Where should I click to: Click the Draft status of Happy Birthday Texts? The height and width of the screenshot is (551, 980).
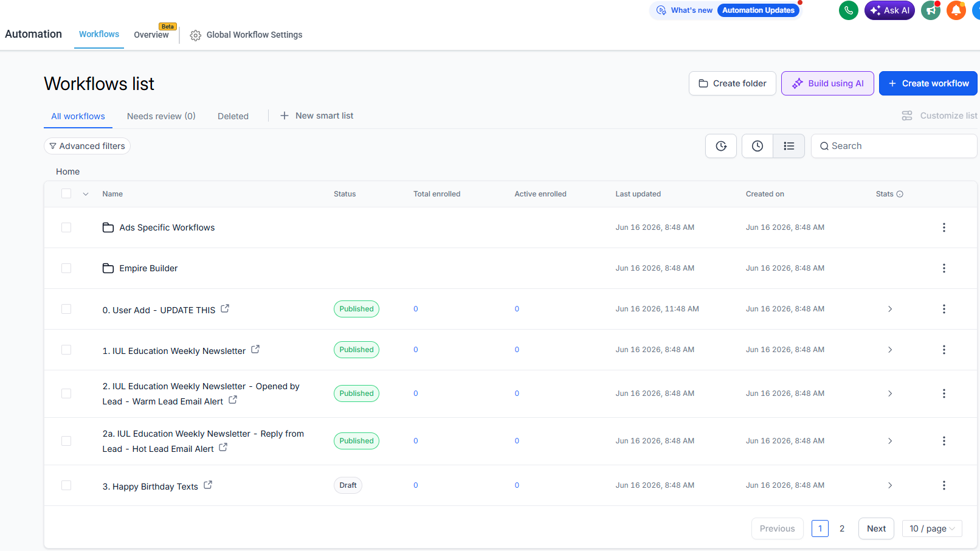coord(348,485)
